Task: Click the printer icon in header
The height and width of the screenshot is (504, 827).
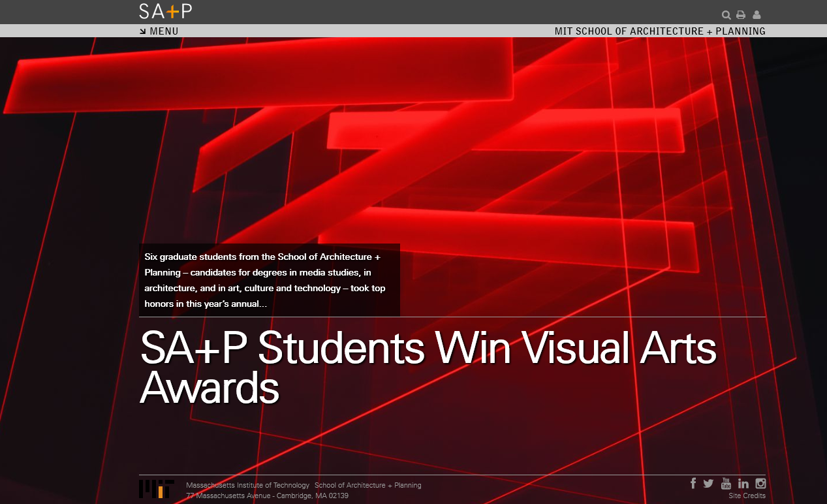Action: [x=741, y=15]
